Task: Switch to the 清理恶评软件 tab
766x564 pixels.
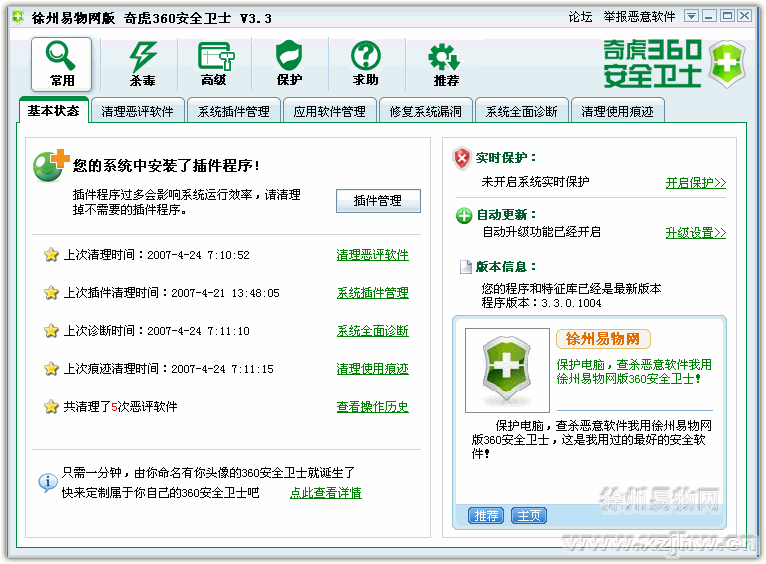Action: pyautogui.click(x=137, y=111)
